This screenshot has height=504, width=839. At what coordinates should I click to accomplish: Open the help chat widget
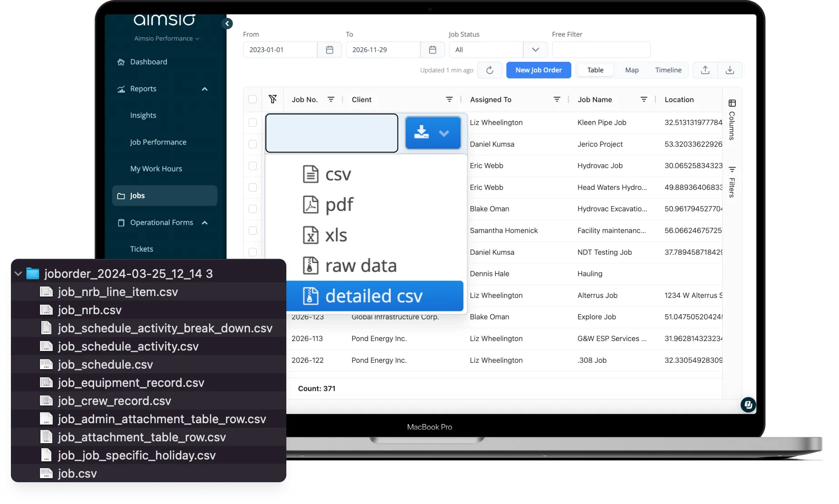(748, 405)
